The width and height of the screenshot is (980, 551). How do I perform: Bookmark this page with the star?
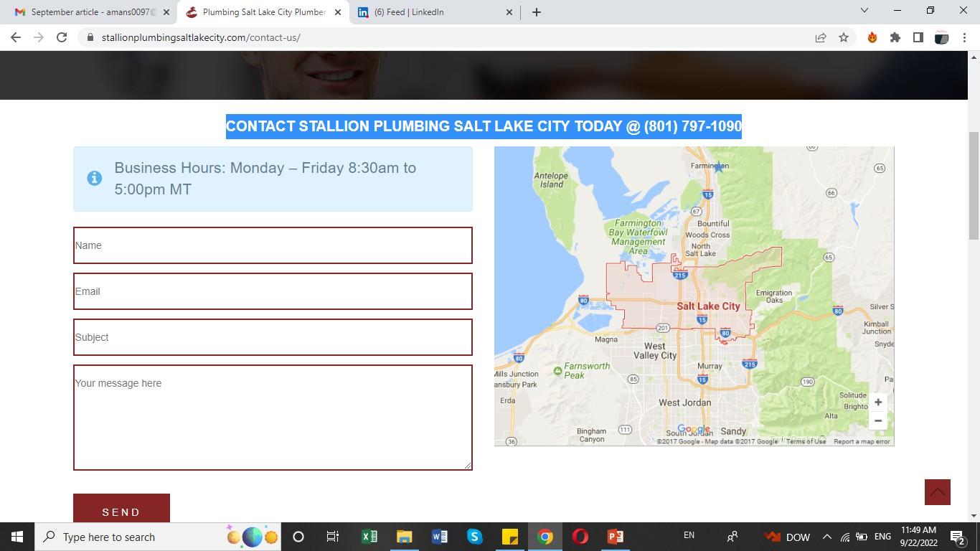[x=844, y=37]
